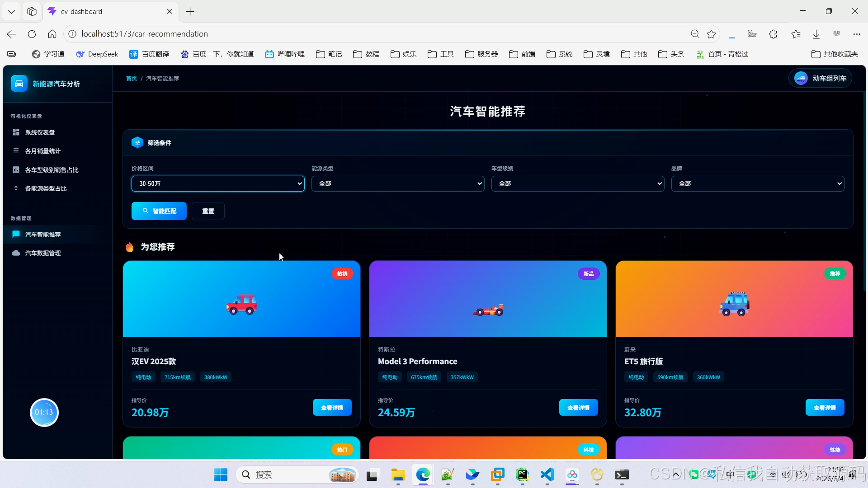Viewport: 868px width, 488px height.
Task: Click the 715km续航 tag
Action: point(178,377)
